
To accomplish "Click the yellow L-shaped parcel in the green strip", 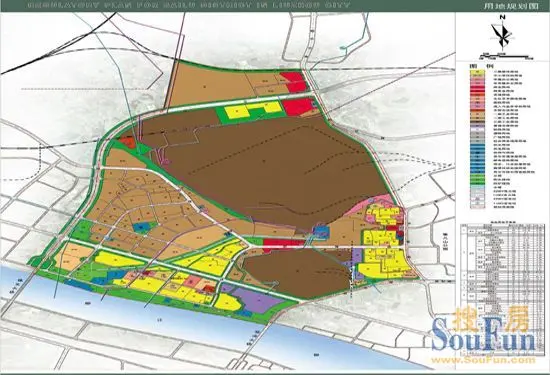I will (253, 110).
